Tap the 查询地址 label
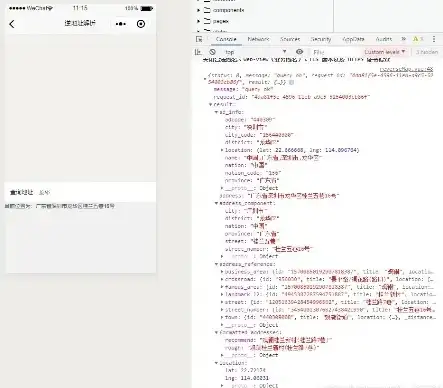This screenshot has width=443, height=388. point(21,192)
